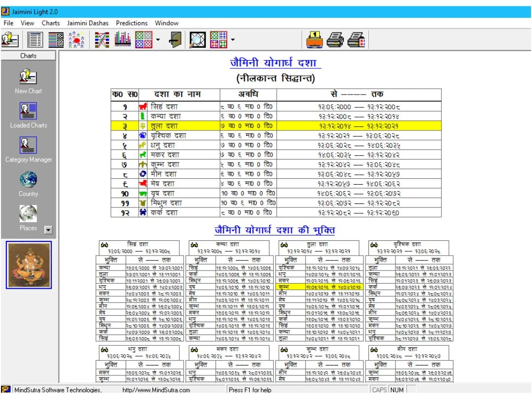Click the Jaimini Light title bar app icon
This screenshot has width=532, height=399.
(6, 11)
